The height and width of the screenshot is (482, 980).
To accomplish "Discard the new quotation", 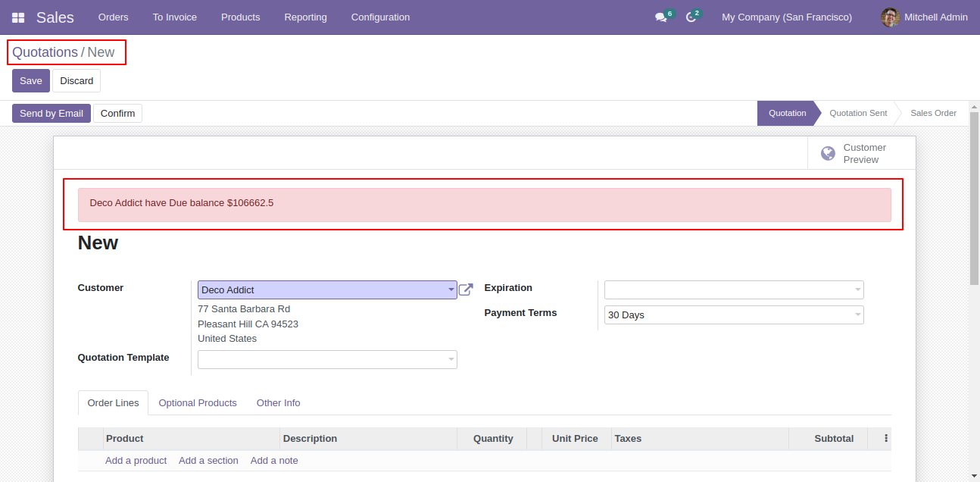I will (76, 81).
